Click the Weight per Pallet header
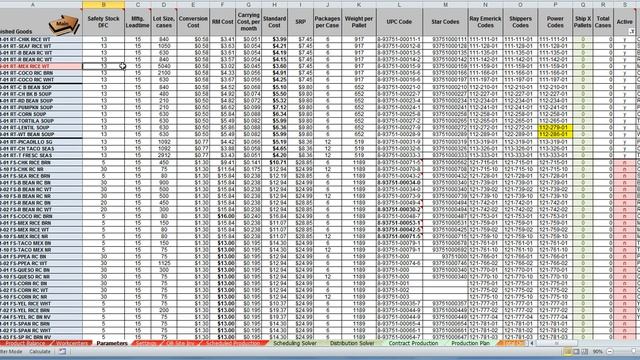This screenshot has height=360, width=640. tap(359, 22)
